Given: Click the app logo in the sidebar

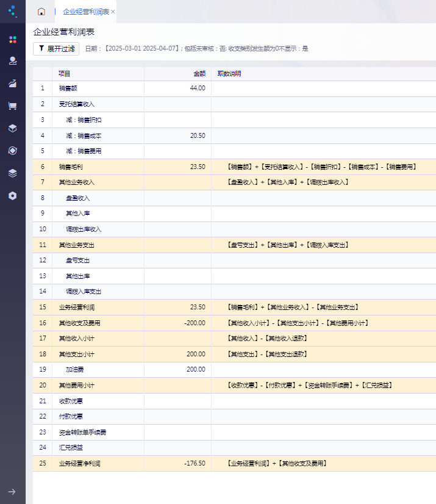Looking at the screenshot, I should coord(13,11).
